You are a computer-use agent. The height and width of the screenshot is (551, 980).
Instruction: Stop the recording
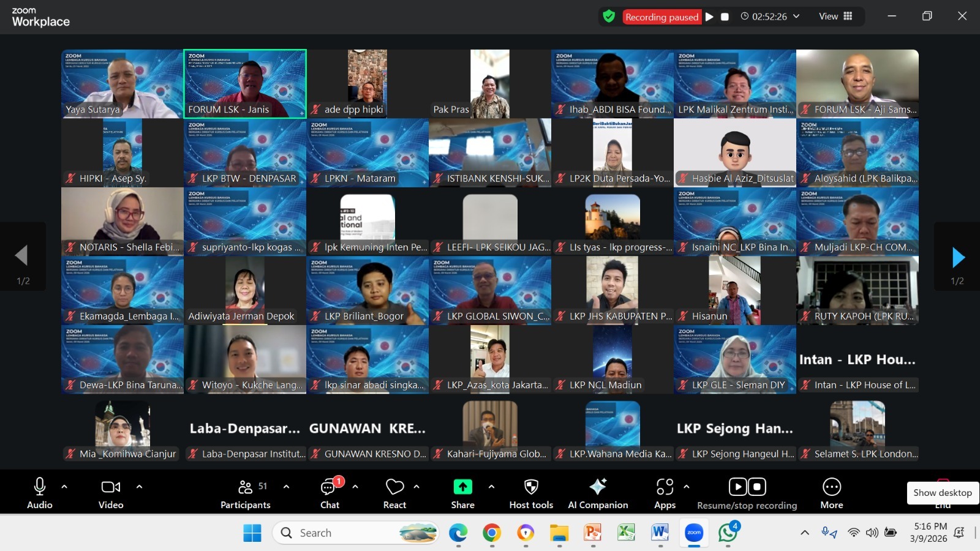pos(757,487)
